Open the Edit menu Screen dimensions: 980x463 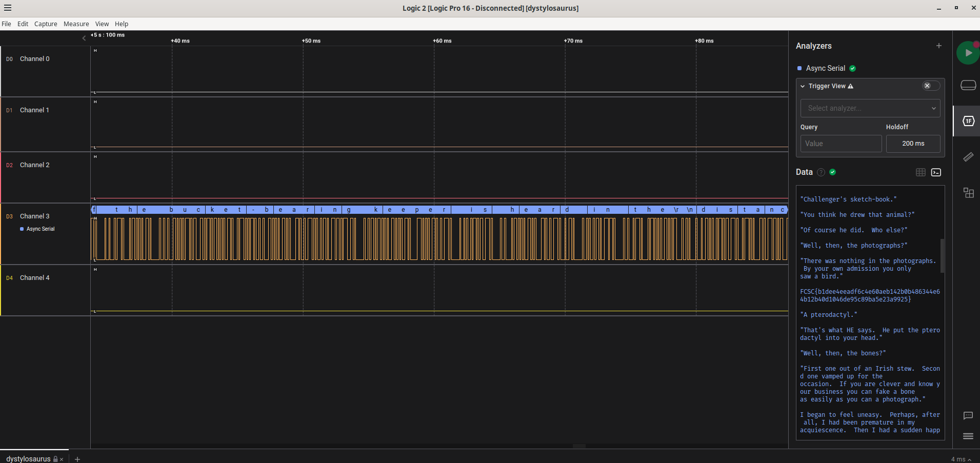[x=23, y=24]
